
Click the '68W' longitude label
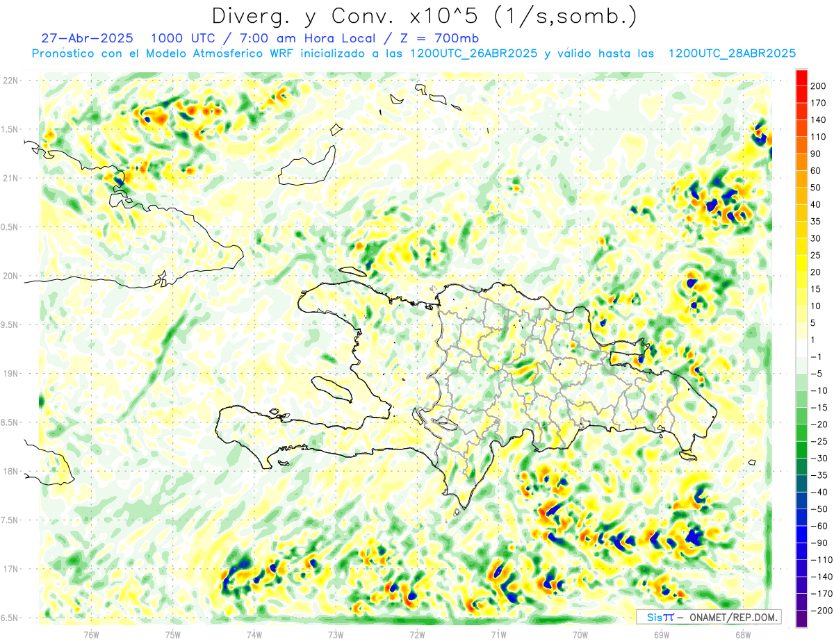(743, 634)
